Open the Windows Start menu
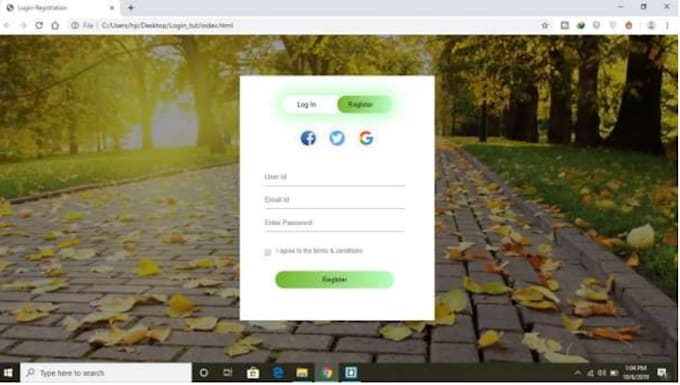Viewport: 680px width, 385px height. [x=8, y=373]
